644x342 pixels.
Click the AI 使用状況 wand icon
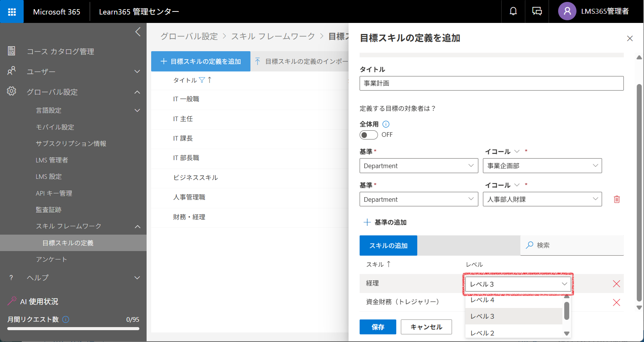coord(12,301)
